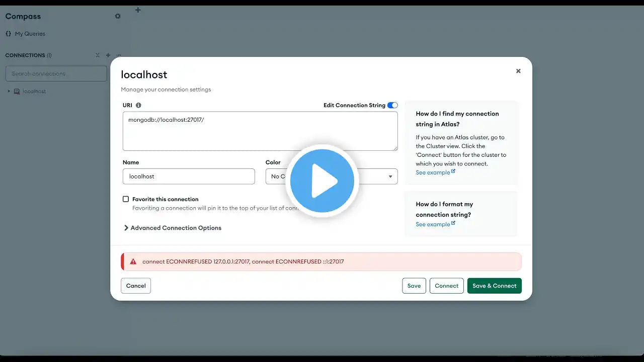Viewport: 644px width, 362px height.
Task: Click the My Queries curly braces icon
Action: (x=8, y=34)
